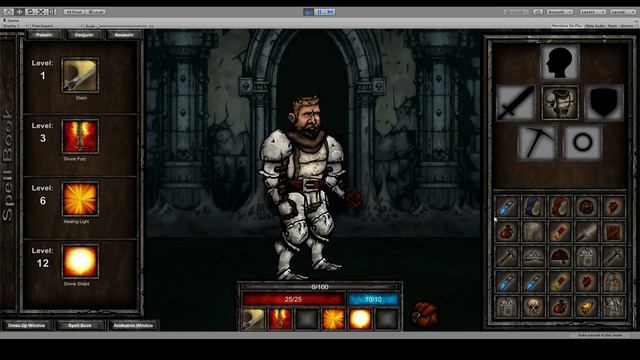This screenshot has height=360, width=640.
Task: Open the Display 1 dropdown
Action: 15,26
